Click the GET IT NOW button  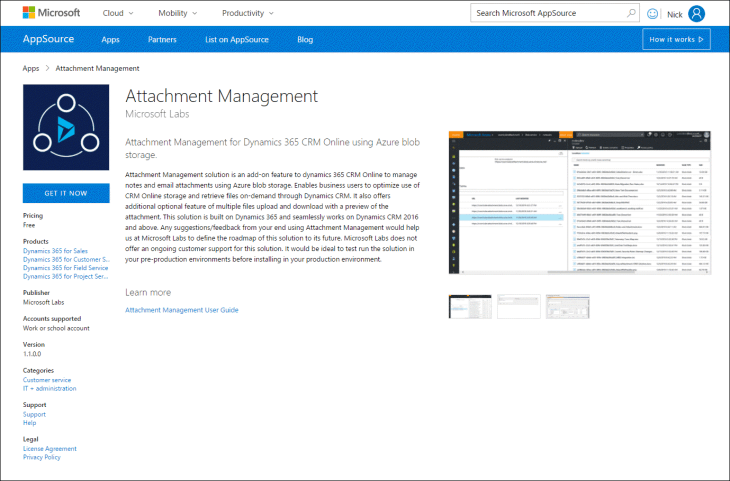[x=66, y=193]
